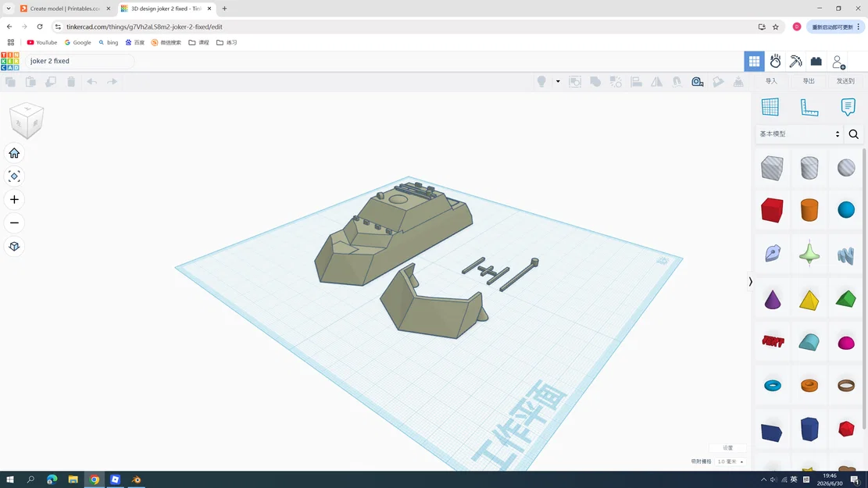868x488 pixels.
Task: Open the snap grid 1.0 毫米 dropdown
Action: pyautogui.click(x=730, y=461)
